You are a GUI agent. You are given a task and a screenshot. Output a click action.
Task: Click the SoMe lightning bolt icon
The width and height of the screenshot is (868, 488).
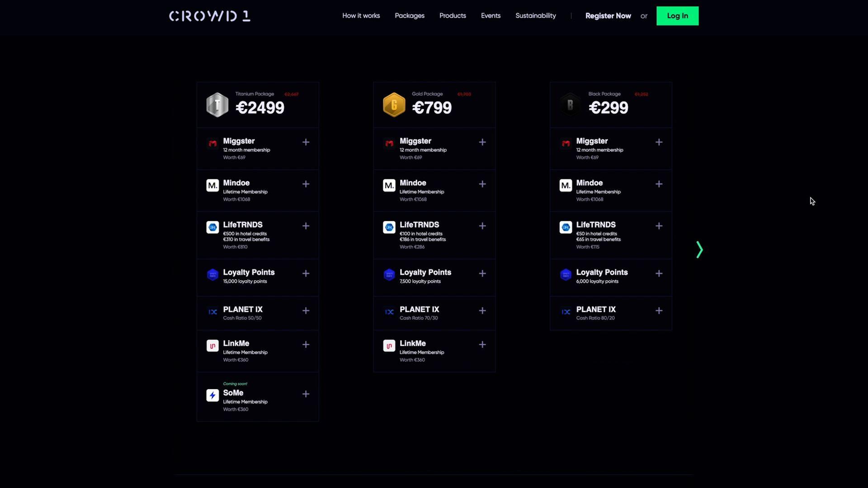coord(212,395)
